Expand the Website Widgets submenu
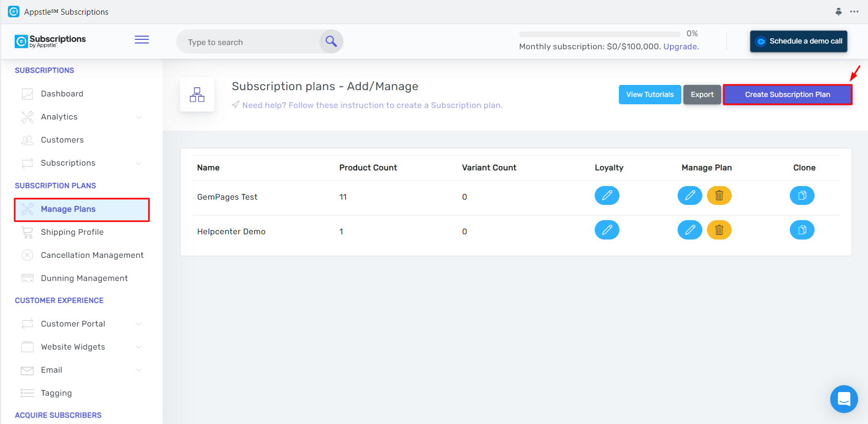The image size is (868, 424). [x=139, y=347]
